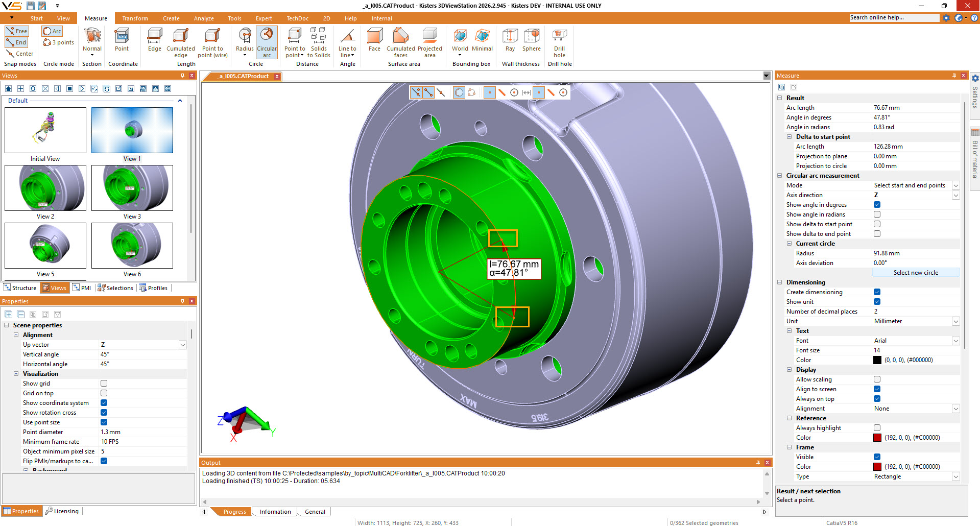Screen dimensions: 980x526
Task: Choose the Point coordinate tool
Action: coord(122,40)
